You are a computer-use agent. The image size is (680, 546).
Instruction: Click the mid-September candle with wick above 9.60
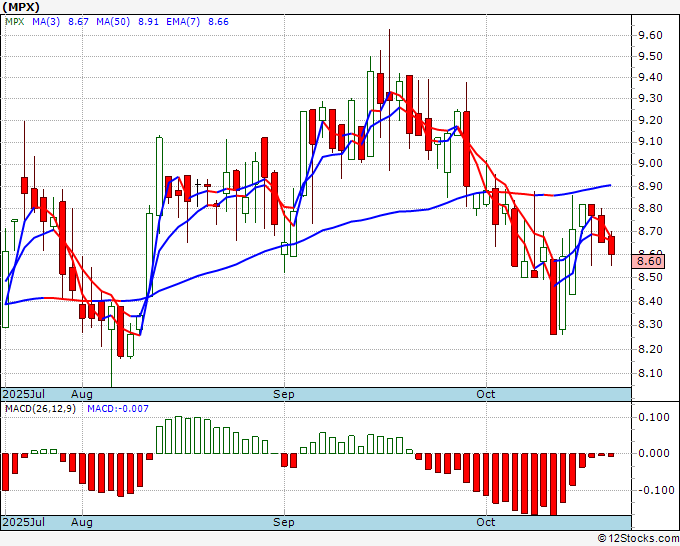pyautogui.click(x=389, y=96)
